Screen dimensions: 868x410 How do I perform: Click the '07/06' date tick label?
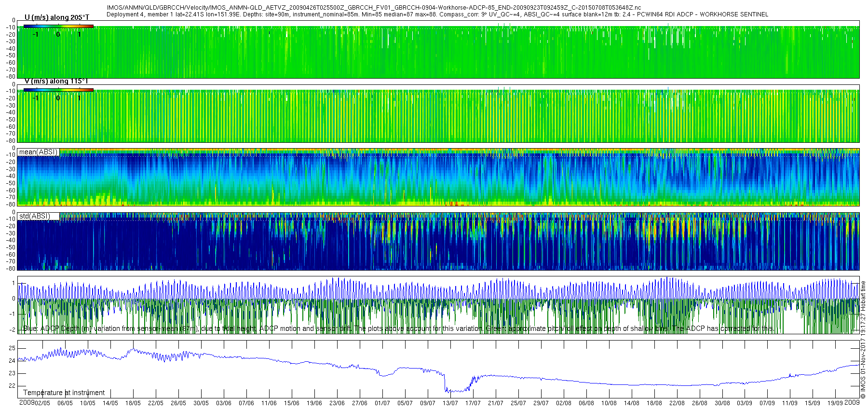pos(246,403)
